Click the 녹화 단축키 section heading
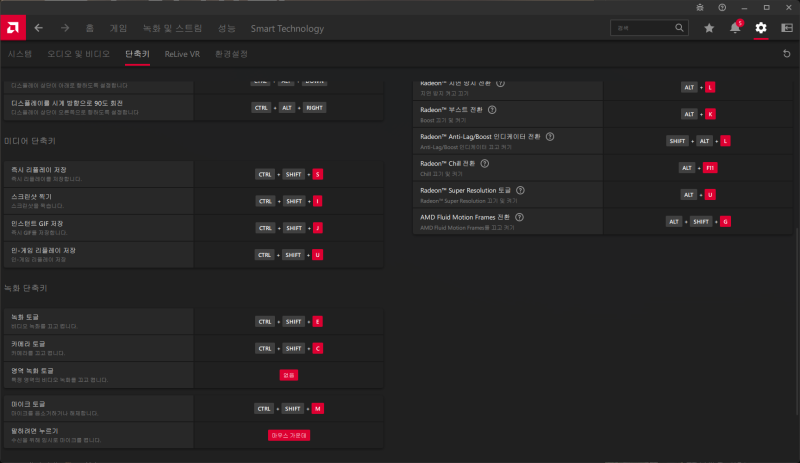Screen dimensions: 800x463 (x=26, y=288)
